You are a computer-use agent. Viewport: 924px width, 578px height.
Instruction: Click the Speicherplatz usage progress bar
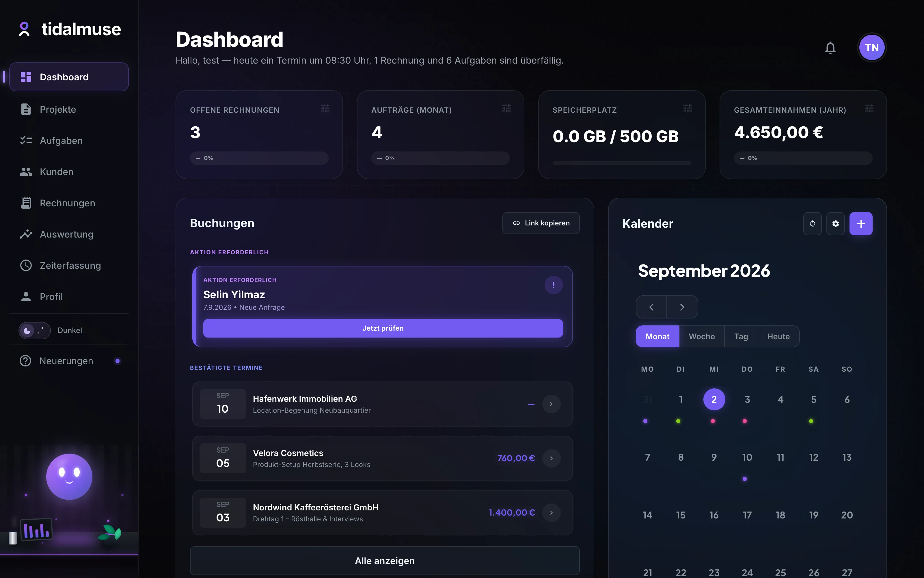tap(622, 163)
